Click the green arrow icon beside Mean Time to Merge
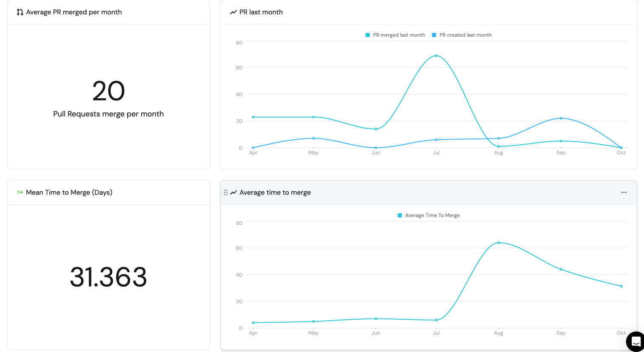This screenshot has width=644, height=352. pyautogui.click(x=20, y=192)
